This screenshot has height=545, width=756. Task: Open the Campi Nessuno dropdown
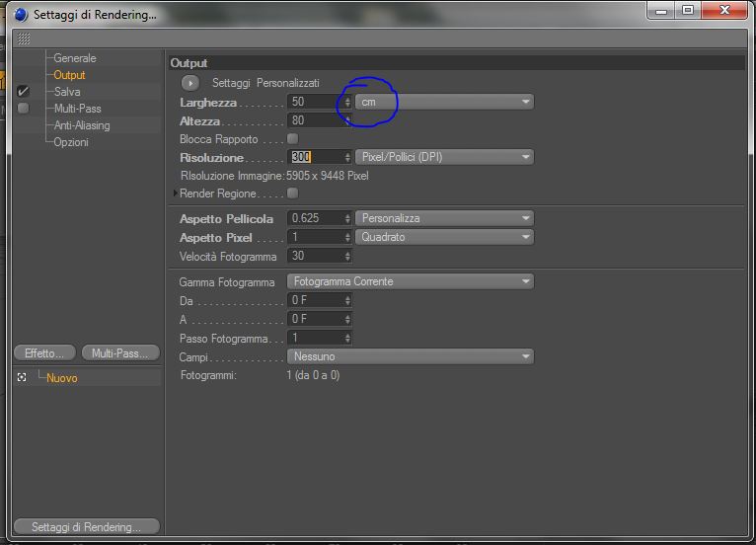tap(411, 356)
